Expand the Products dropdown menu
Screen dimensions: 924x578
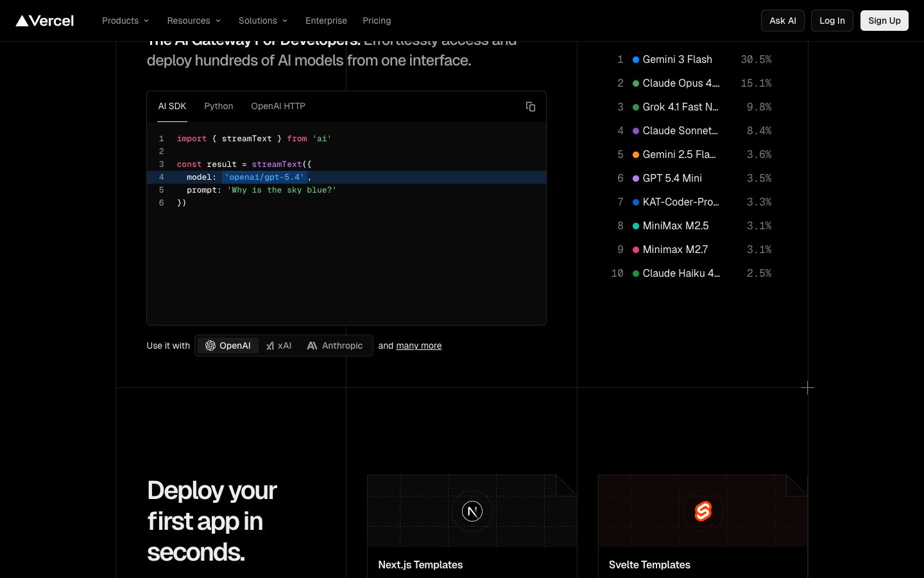(125, 21)
